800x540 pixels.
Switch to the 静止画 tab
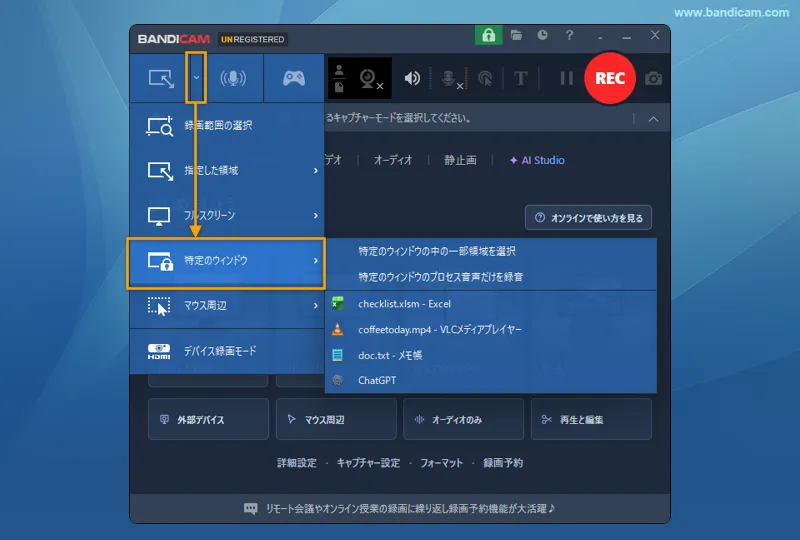pos(460,160)
